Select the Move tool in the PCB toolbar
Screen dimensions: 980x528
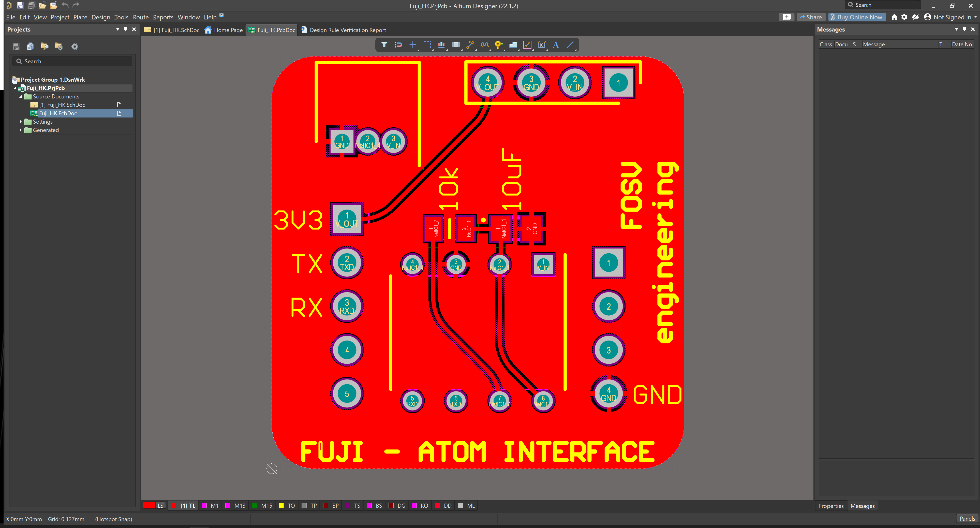click(x=412, y=45)
